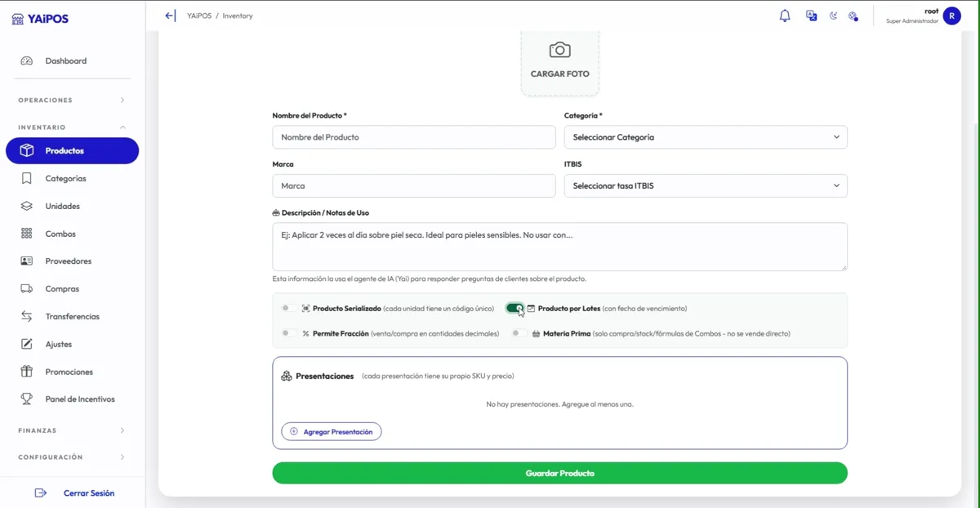Click Agregar Presentación button

click(x=332, y=431)
